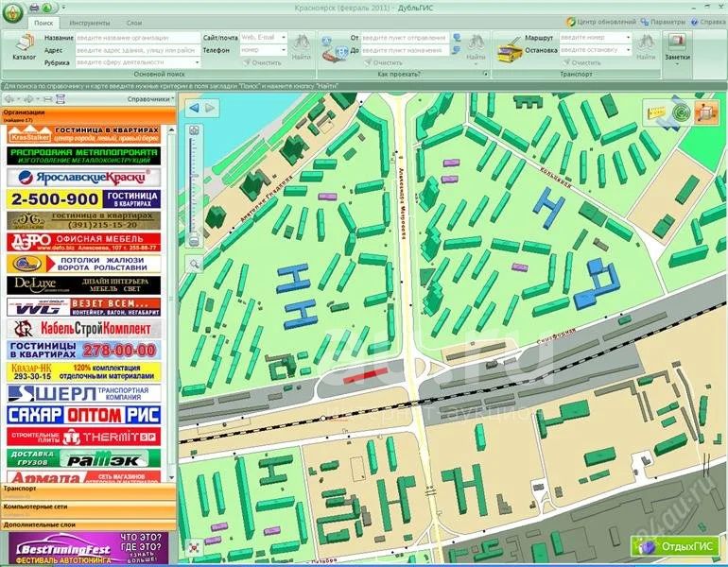
Task: Open the Сайт/почта dropdown arrow
Action: (284, 38)
